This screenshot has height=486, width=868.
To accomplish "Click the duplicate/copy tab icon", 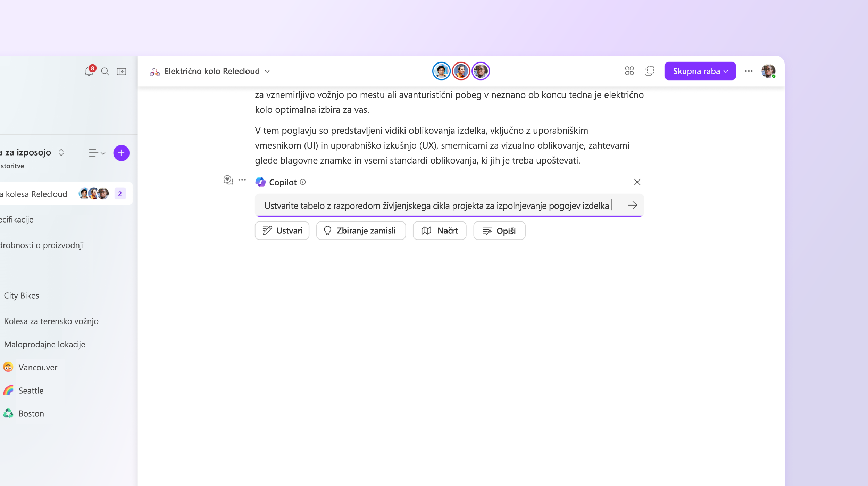I will [649, 71].
